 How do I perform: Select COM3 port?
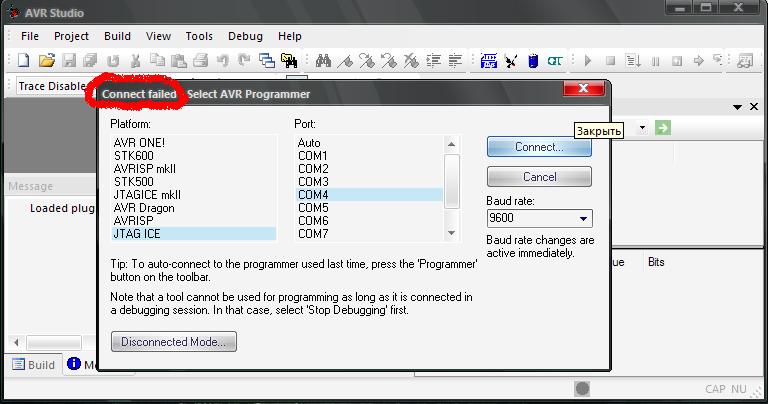point(369,182)
